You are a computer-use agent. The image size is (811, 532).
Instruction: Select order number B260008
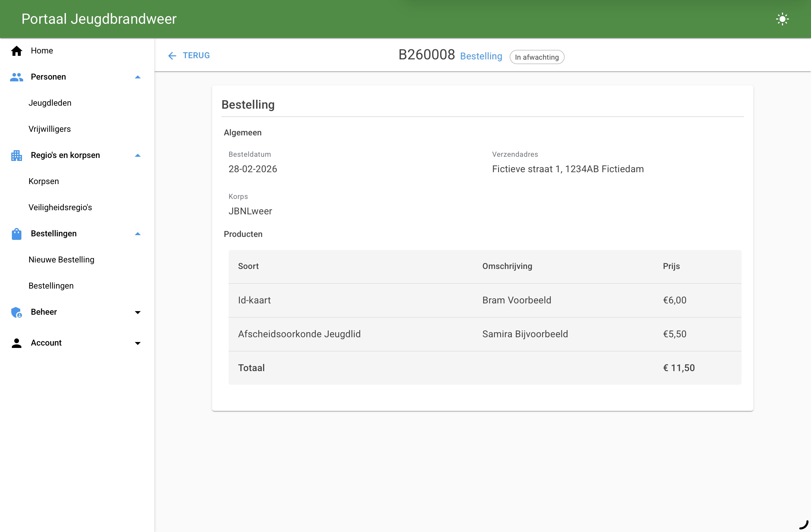click(427, 55)
